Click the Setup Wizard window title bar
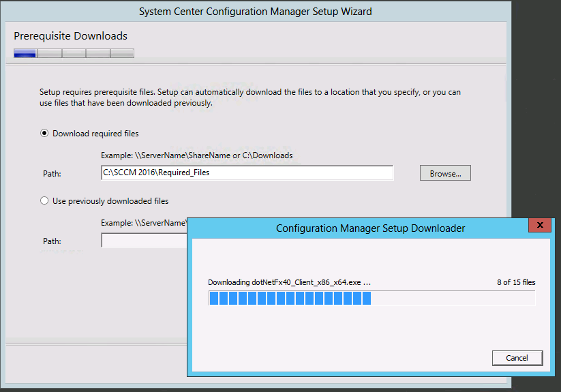561x392 pixels. pyautogui.click(x=256, y=12)
